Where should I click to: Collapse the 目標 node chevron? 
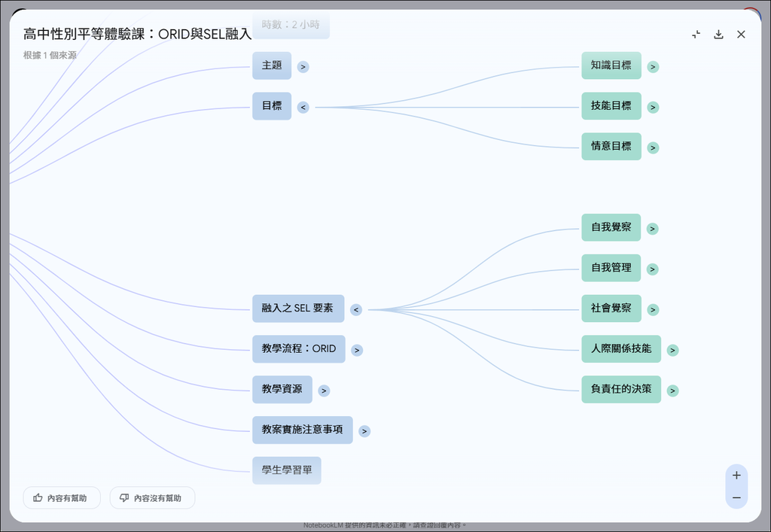(303, 107)
